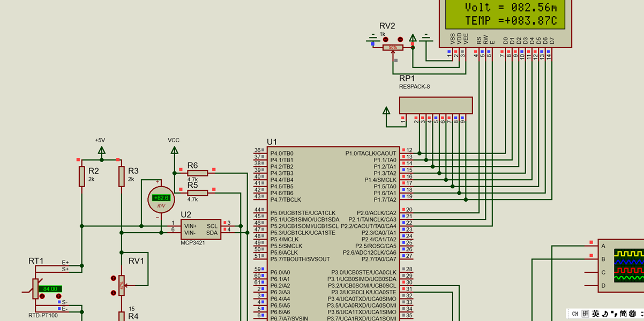
Task: Click the oscilloscope waveform display
Action: tap(629, 265)
